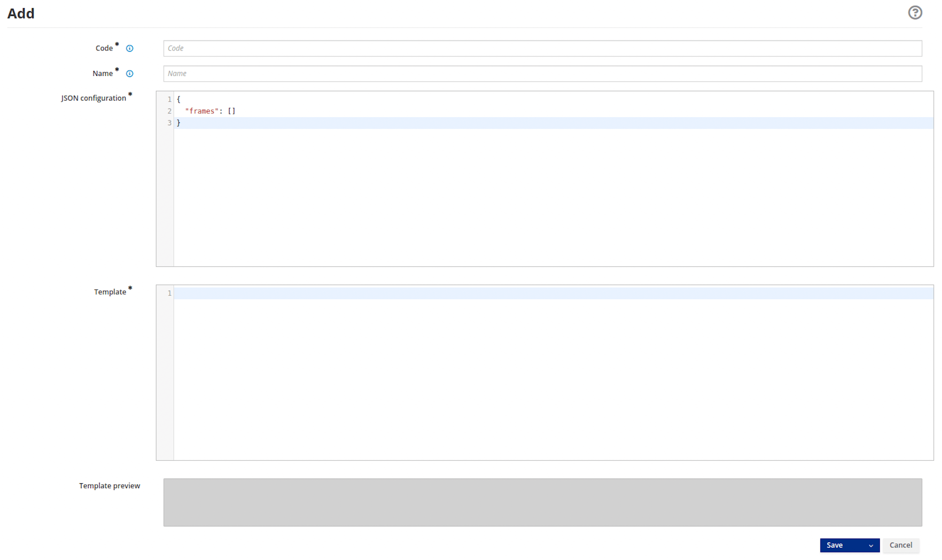942x560 pixels.
Task: Click the JSON configuration label
Action: pos(93,98)
